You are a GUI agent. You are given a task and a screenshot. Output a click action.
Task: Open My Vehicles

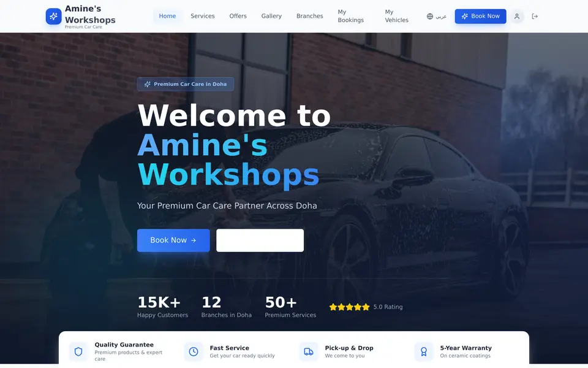point(397,16)
